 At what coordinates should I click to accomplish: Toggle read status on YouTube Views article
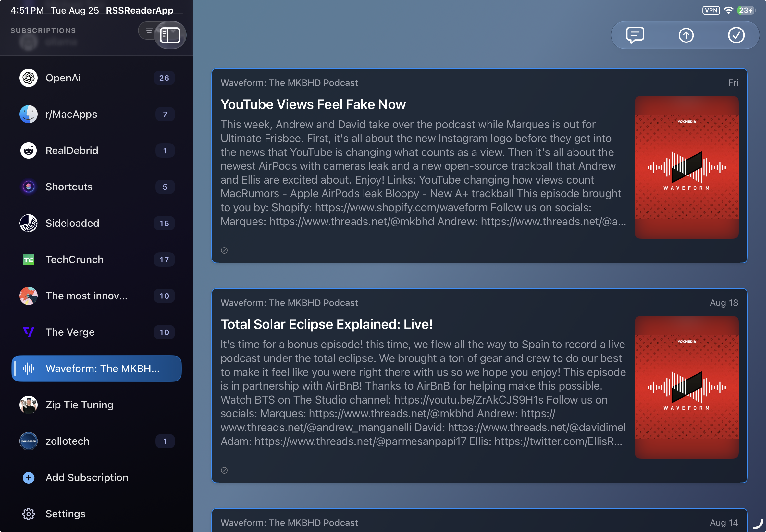click(224, 251)
